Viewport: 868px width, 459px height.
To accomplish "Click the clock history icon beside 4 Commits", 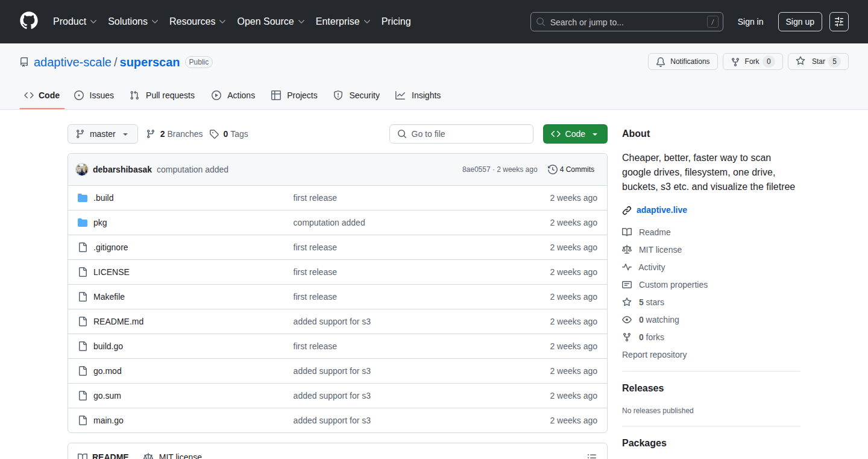I will [552, 169].
